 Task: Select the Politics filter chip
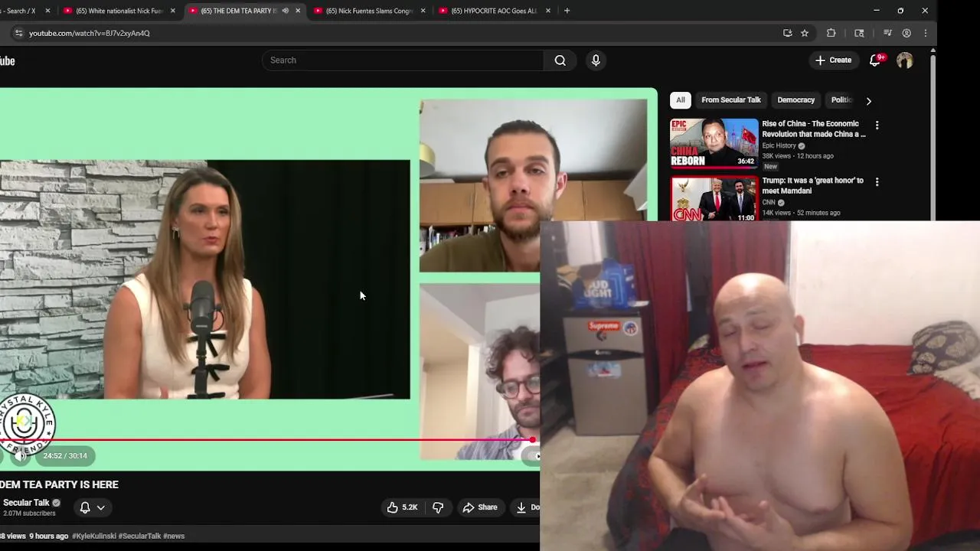(x=841, y=100)
